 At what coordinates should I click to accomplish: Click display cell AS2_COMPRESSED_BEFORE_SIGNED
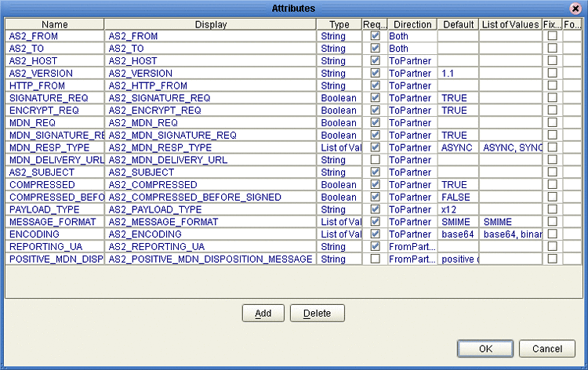pos(210,197)
